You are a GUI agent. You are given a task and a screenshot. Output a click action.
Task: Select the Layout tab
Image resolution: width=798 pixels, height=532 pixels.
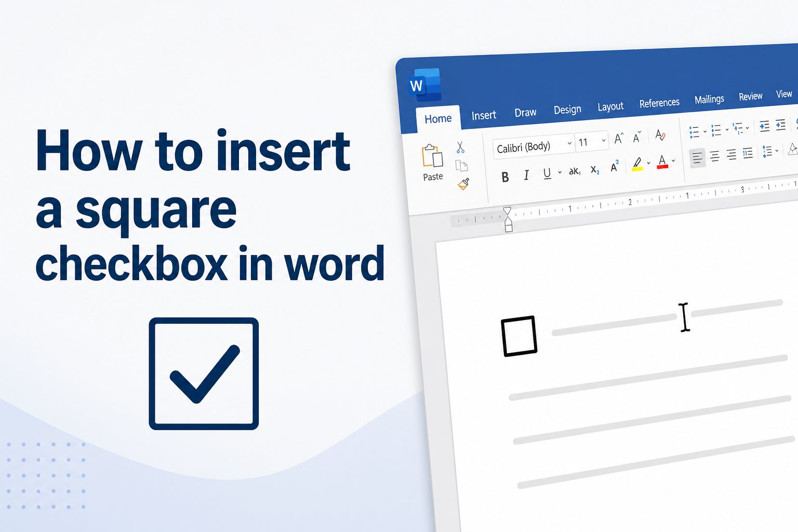click(x=610, y=107)
